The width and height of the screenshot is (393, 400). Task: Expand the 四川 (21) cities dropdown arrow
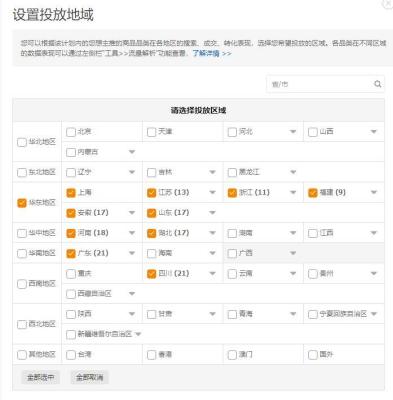coord(212,274)
